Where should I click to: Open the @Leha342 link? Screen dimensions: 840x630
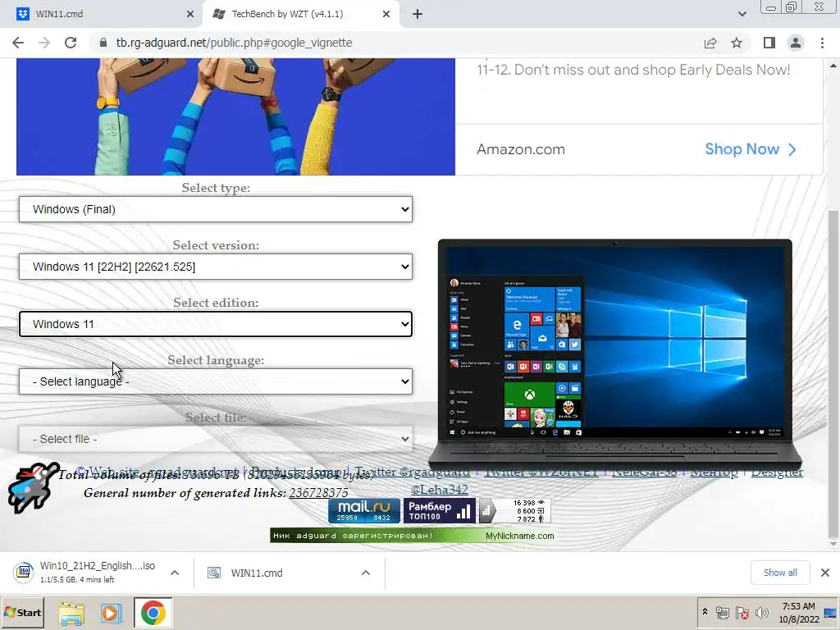pyautogui.click(x=440, y=489)
